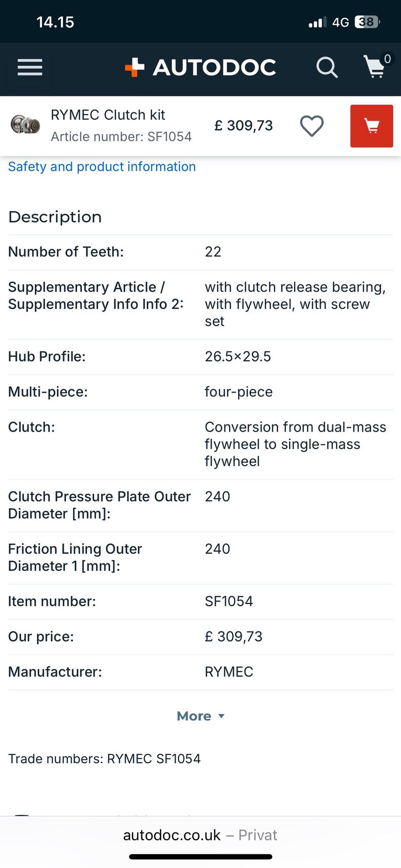Tap the RYMEC clutch kit thumbnail
This screenshot has height=868, width=401.
pos(25,125)
